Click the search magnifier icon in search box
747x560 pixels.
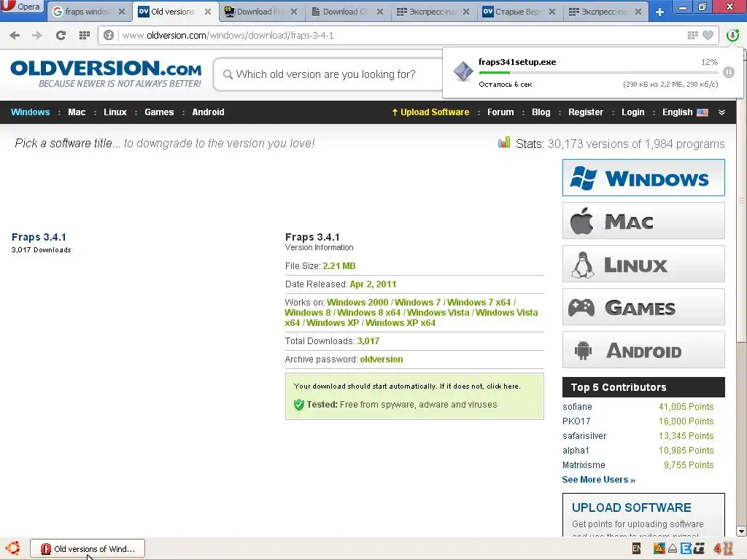click(x=228, y=74)
